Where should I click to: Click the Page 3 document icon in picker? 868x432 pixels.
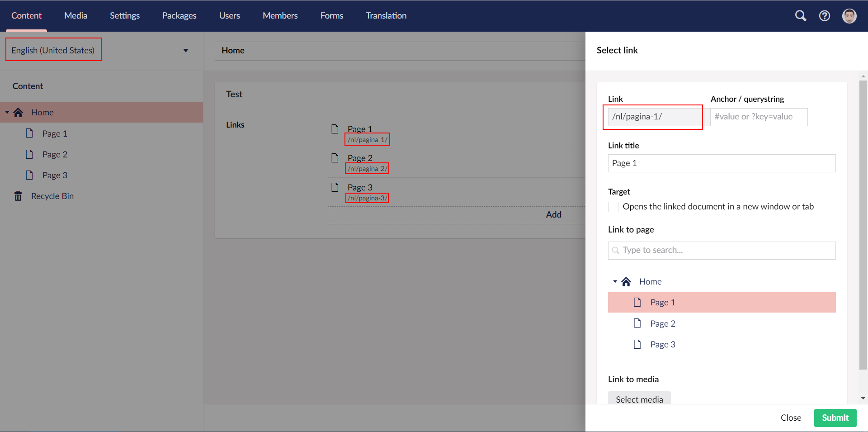coord(637,344)
